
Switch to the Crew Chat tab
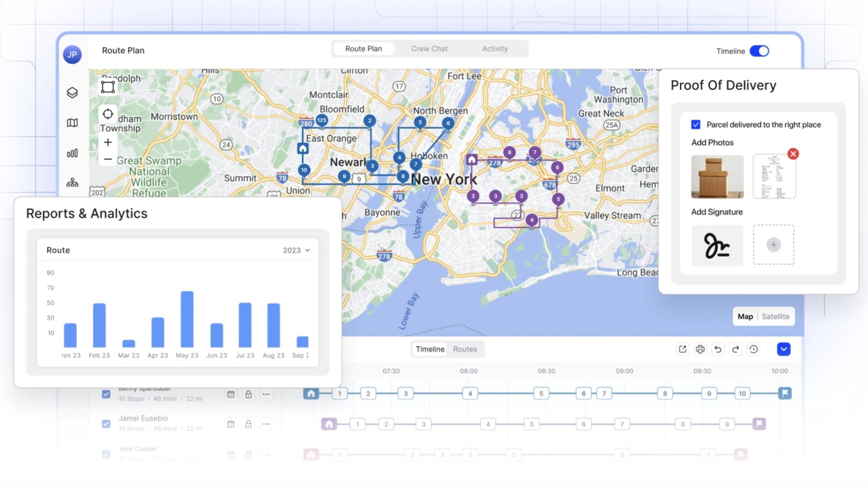[x=429, y=49]
